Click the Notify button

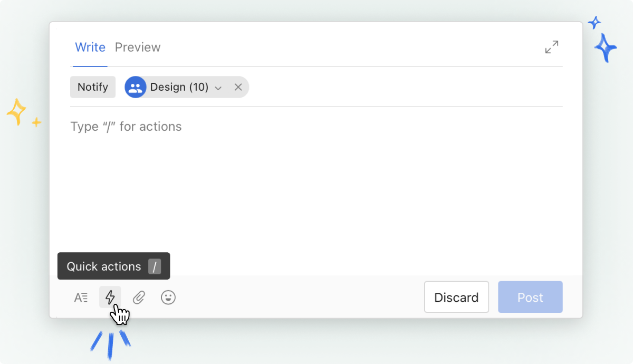tap(93, 87)
